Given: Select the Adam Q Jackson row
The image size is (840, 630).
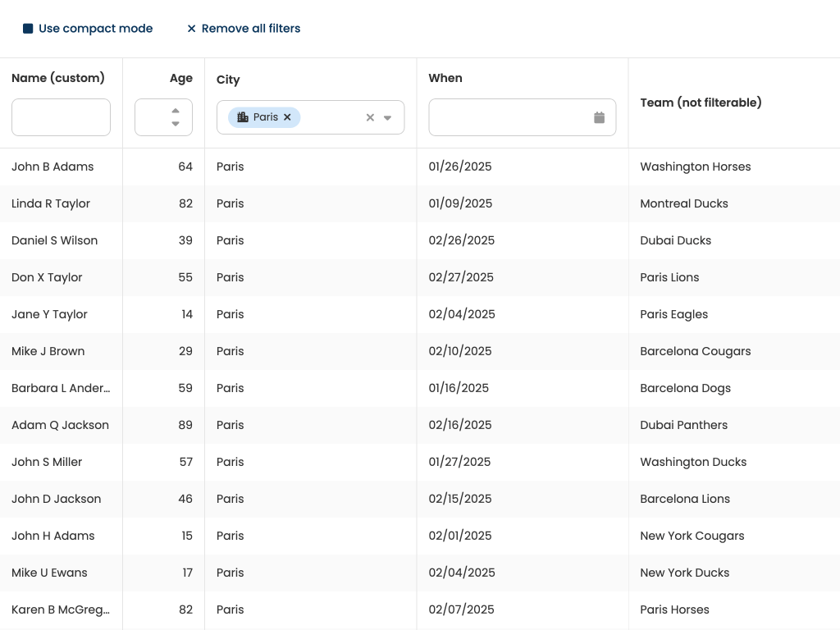Looking at the screenshot, I should coord(60,425).
